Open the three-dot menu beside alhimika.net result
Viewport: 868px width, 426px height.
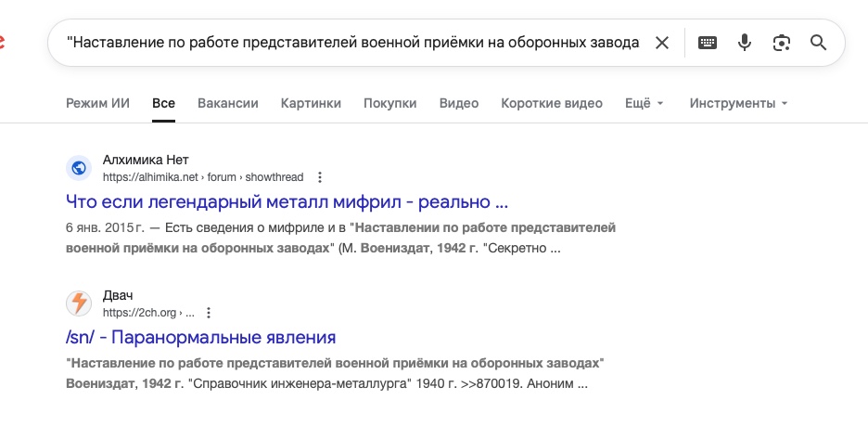[319, 177]
